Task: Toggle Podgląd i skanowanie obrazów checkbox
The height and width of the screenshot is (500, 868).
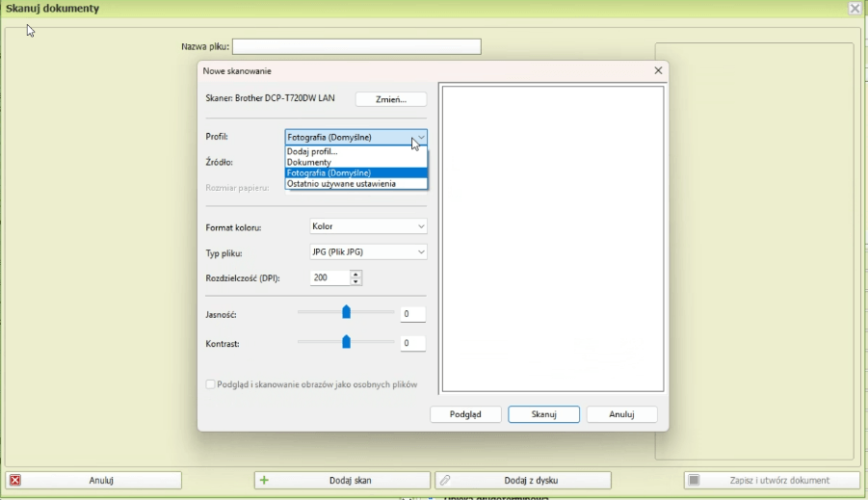Action: (x=211, y=384)
